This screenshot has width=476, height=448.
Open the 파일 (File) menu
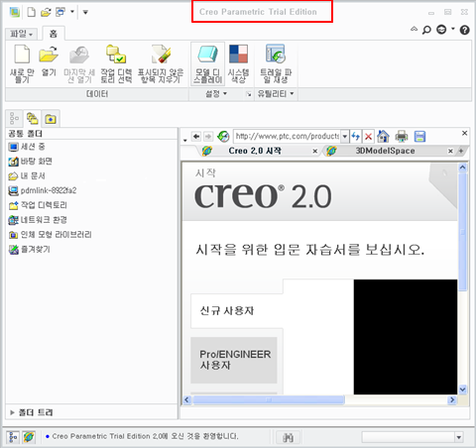pos(21,34)
